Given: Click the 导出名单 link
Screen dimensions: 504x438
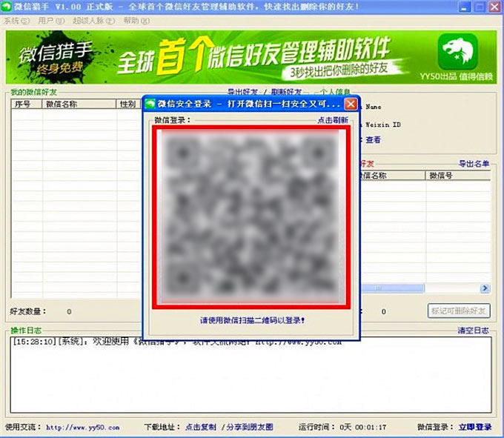Looking at the screenshot, I should pyautogui.click(x=474, y=164).
